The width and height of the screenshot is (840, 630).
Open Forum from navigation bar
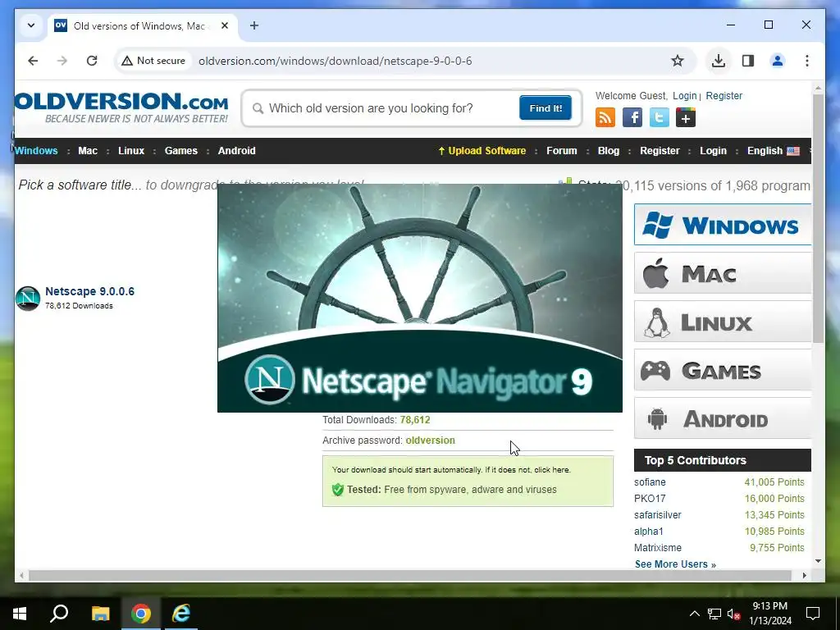(x=561, y=151)
